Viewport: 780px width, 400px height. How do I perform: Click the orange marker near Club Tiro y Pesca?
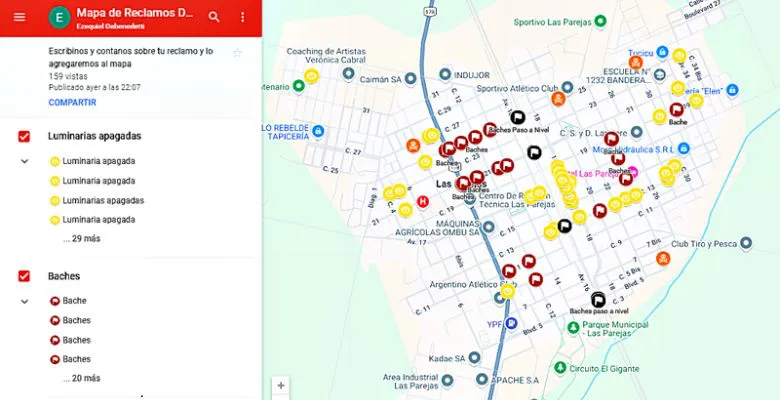click(663, 259)
